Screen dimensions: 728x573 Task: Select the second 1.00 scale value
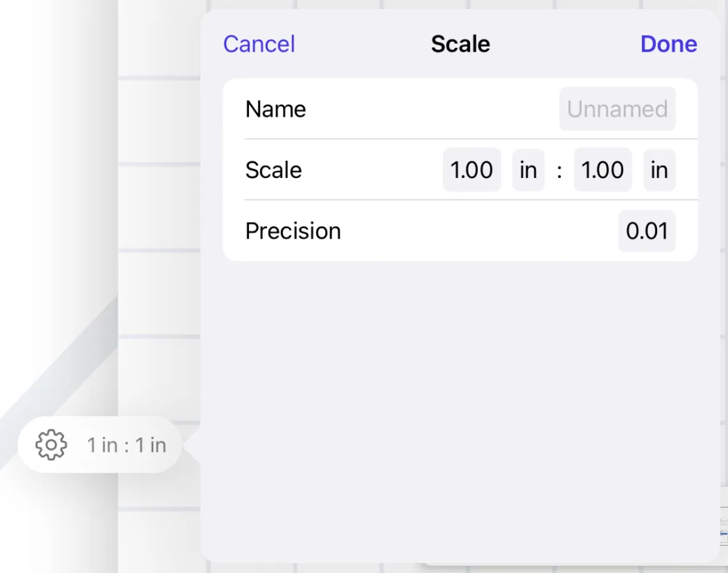coord(603,170)
